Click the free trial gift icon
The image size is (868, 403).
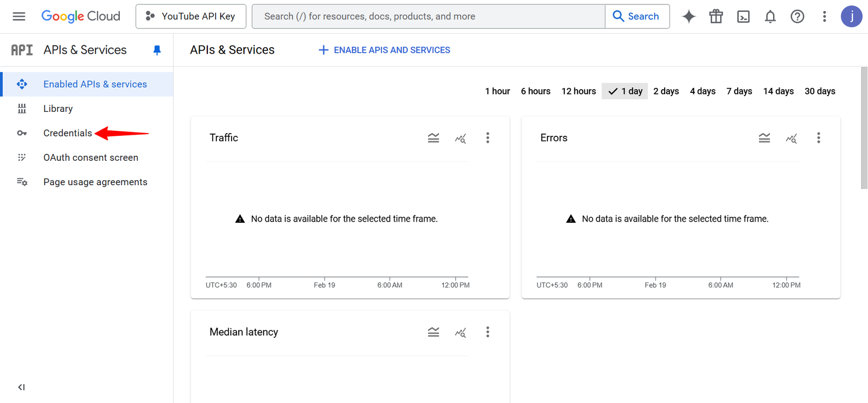click(x=716, y=16)
